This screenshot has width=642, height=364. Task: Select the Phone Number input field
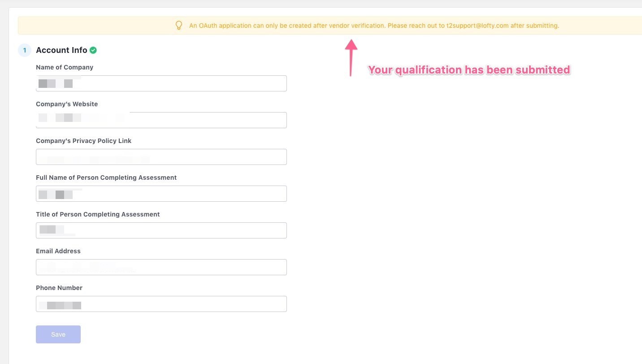tap(161, 304)
